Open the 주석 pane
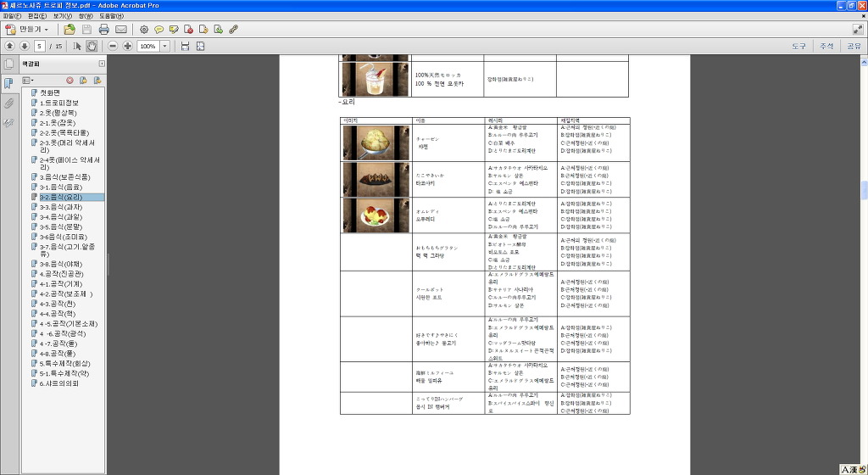The image size is (868, 475). [x=826, y=46]
